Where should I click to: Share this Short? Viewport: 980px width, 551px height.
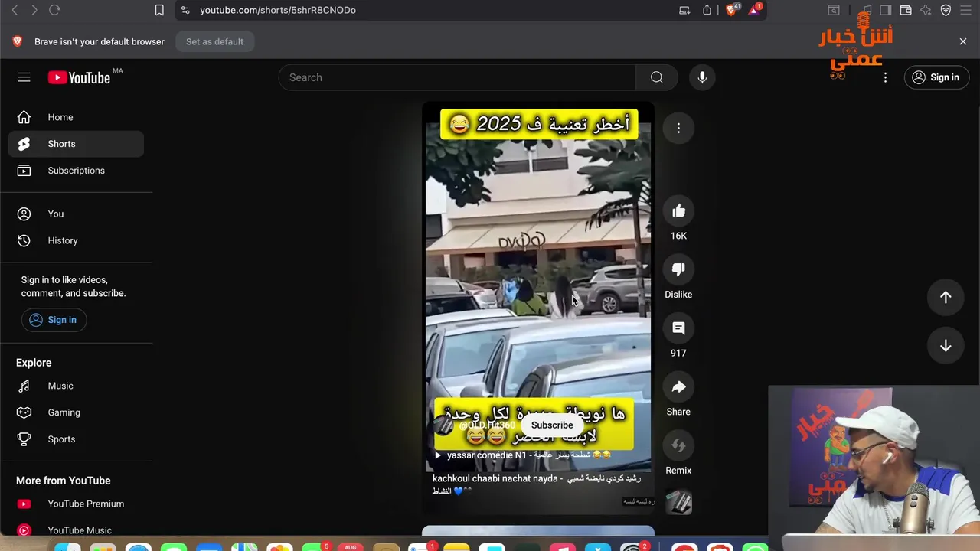pyautogui.click(x=678, y=387)
